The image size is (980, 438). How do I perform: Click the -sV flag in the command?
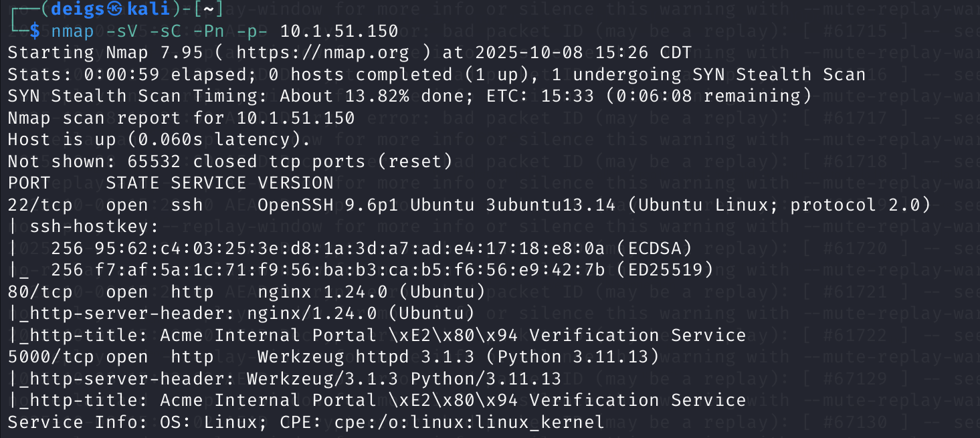121,31
